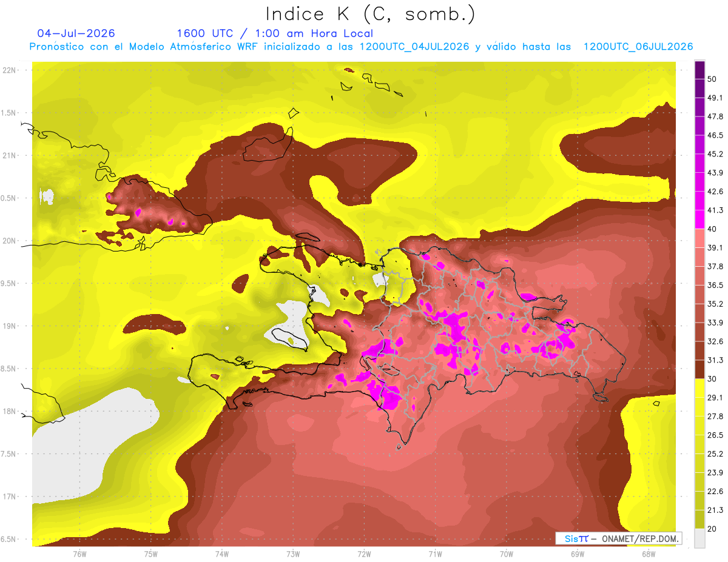Click the darkest purple colorbar segment above 50
728x562 pixels.
(x=699, y=70)
